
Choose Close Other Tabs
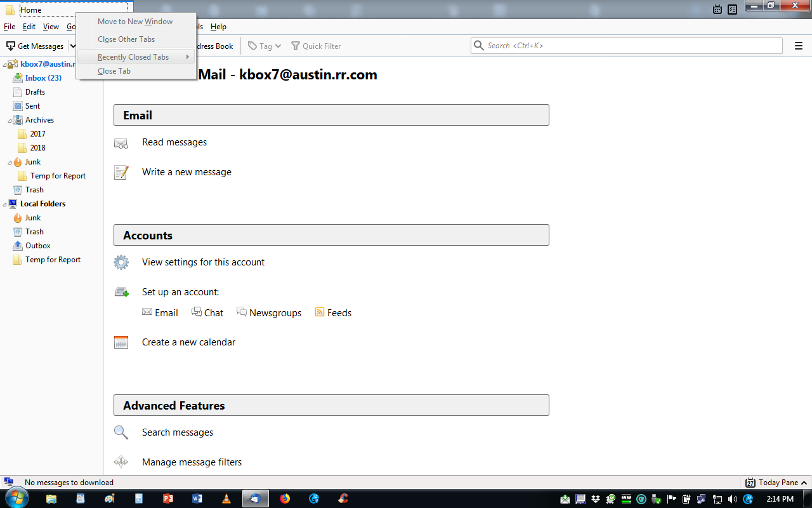point(136,39)
